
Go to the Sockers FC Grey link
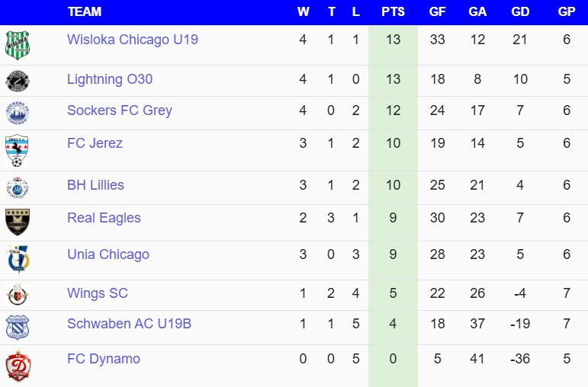(120, 110)
